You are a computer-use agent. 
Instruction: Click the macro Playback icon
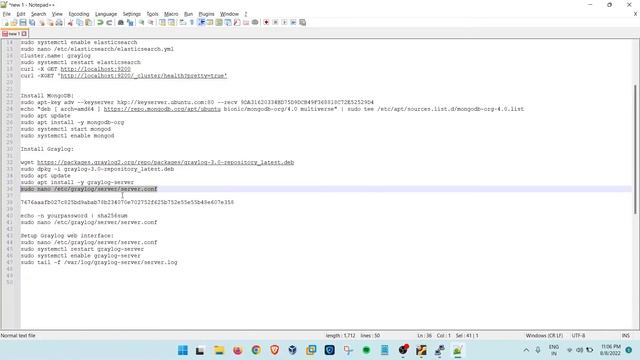(284, 22)
